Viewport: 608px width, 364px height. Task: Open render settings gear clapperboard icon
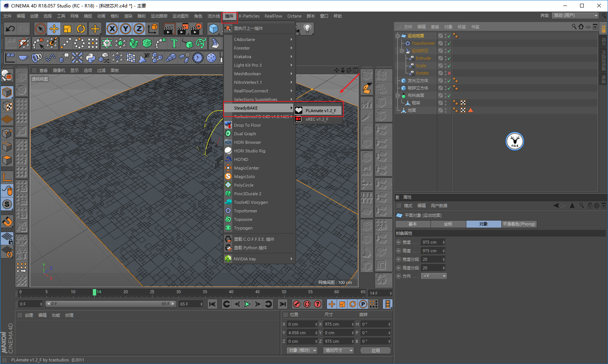(x=196, y=29)
